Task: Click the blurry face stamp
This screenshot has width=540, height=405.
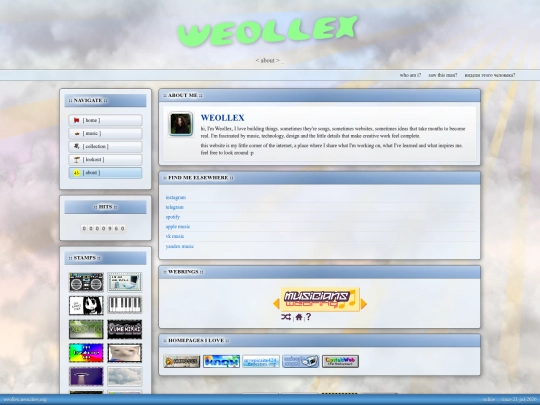Action: (124, 353)
